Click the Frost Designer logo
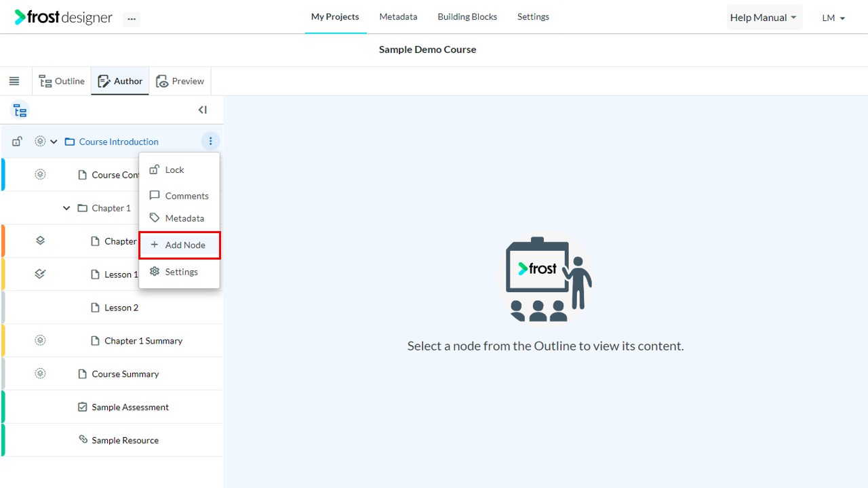Viewport: 868px width, 488px height. tap(63, 17)
